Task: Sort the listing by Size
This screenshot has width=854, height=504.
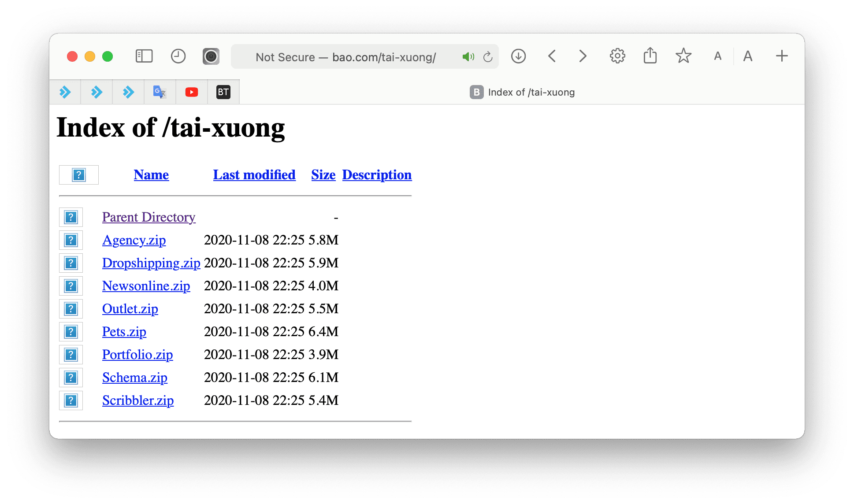Action: [x=323, y=174]
